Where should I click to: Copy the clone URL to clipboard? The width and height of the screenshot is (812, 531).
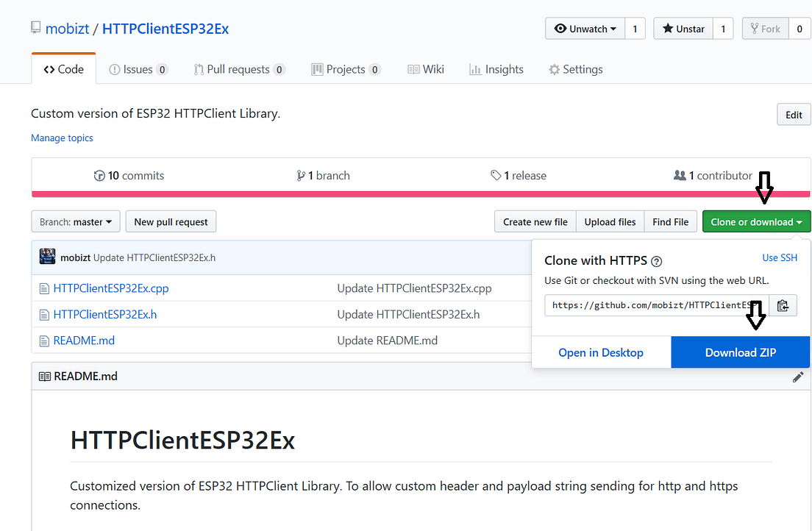783,304
